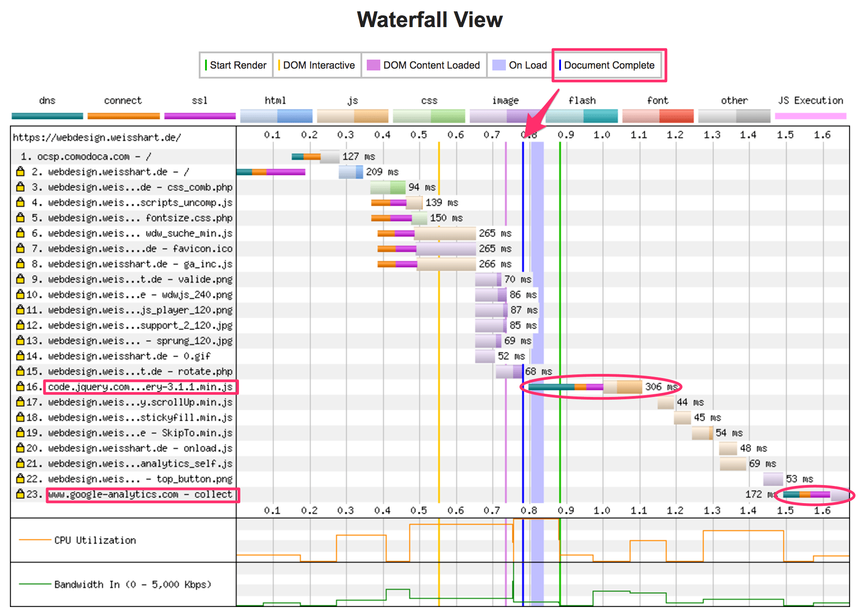
Task: Click the lock icon beside sprung_120.jpg request
Action: (20, 340)
